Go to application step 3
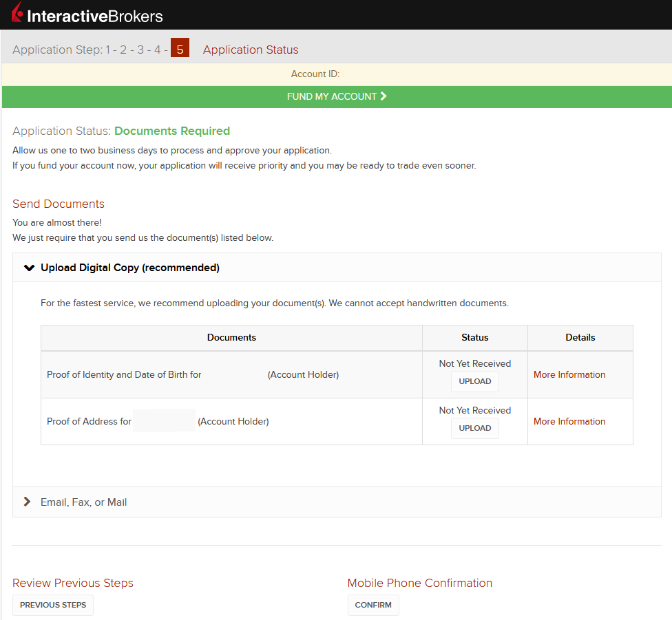 click(x=140, y=50)
